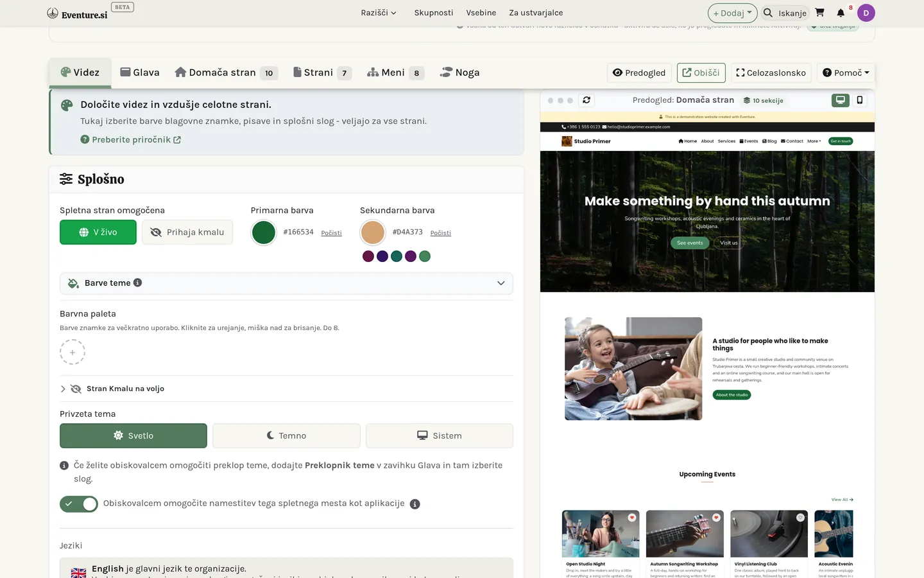The width and height of the screenshot is (924, 578).
Task: Open the More menu in preview site
Action: [814, 141]
